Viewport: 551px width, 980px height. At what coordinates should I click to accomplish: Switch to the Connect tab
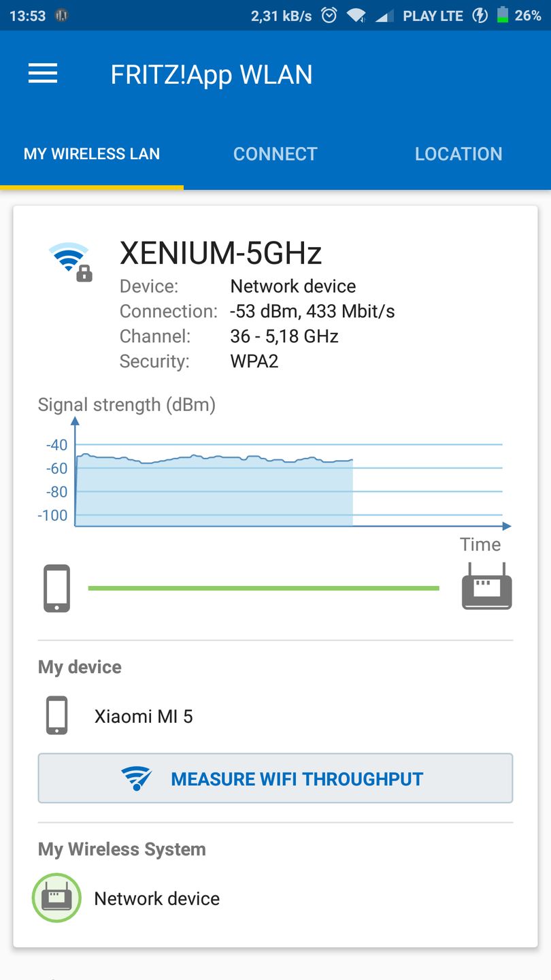click(x=275, y=154)
